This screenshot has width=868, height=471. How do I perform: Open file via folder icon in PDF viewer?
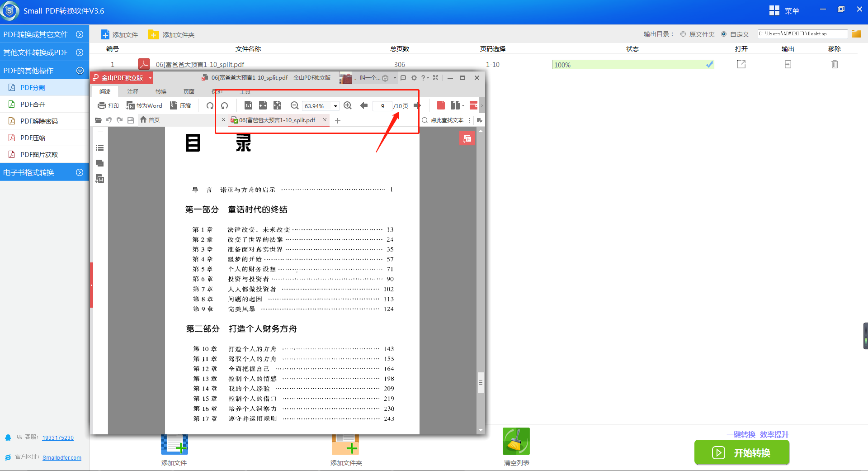coord(98,120)
